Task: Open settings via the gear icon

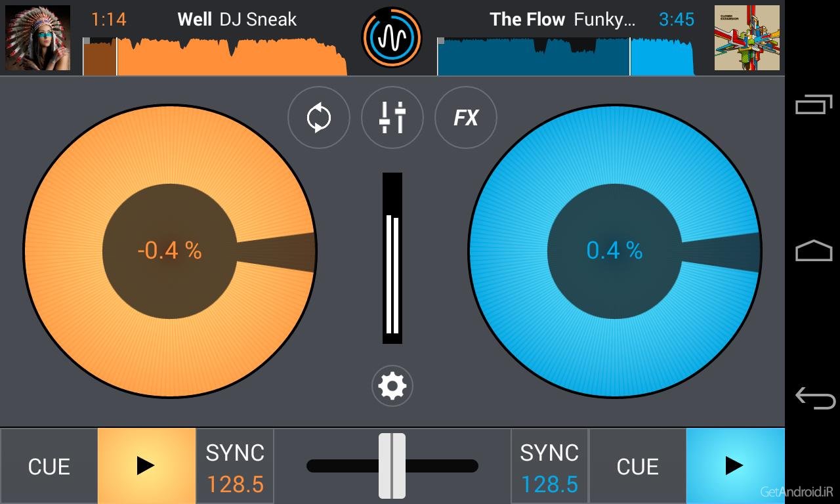Action: pyautogui.click(x=392, y=386)
